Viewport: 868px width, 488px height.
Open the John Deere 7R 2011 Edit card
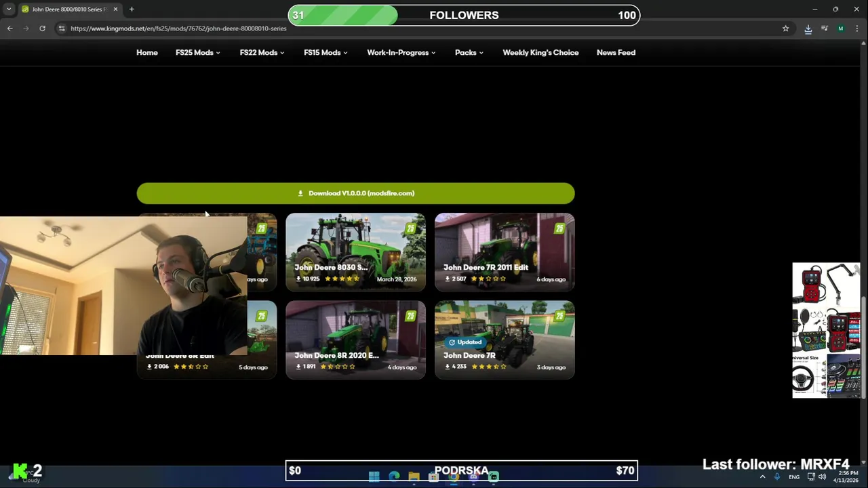point(505,252)
